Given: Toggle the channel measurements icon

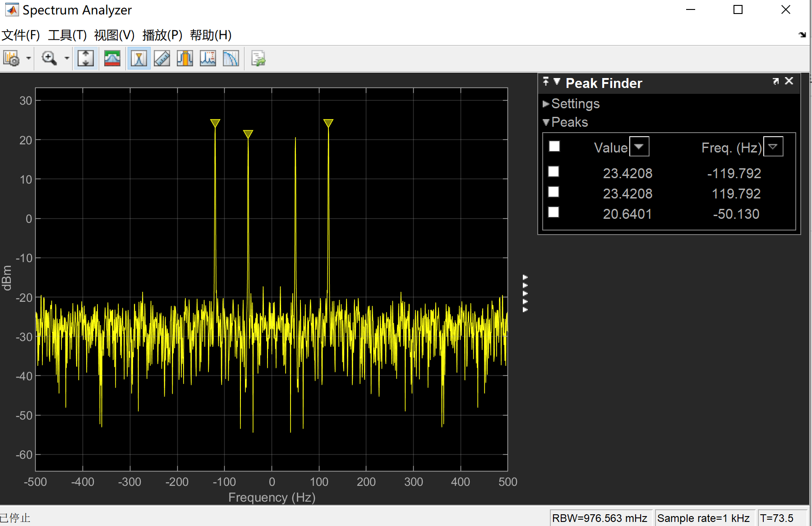Looking at the screenshot, I should point(185,59).
